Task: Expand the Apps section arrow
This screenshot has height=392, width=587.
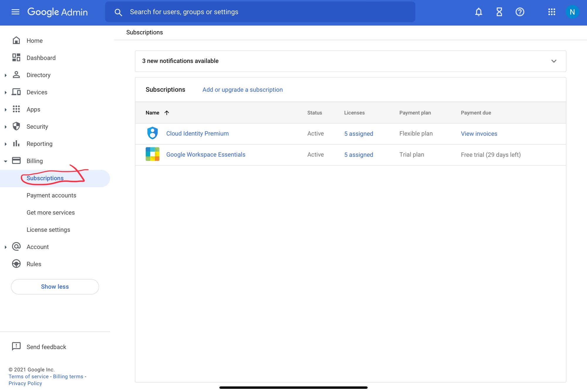Action: point(6,109)
